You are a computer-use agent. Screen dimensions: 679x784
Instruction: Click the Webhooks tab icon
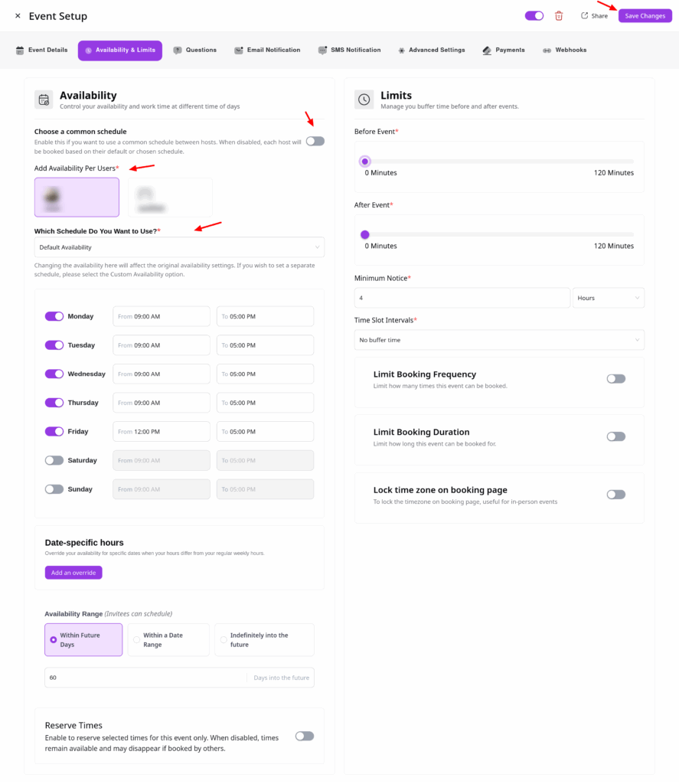[547, 51]
